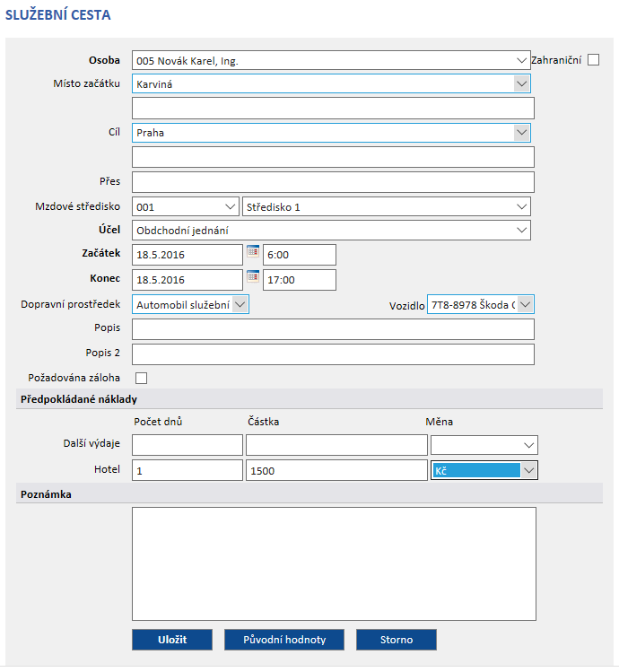Click Hotel Částka field with 1500
This screenshot has height=672, width=619.
(x=336, y=470)
